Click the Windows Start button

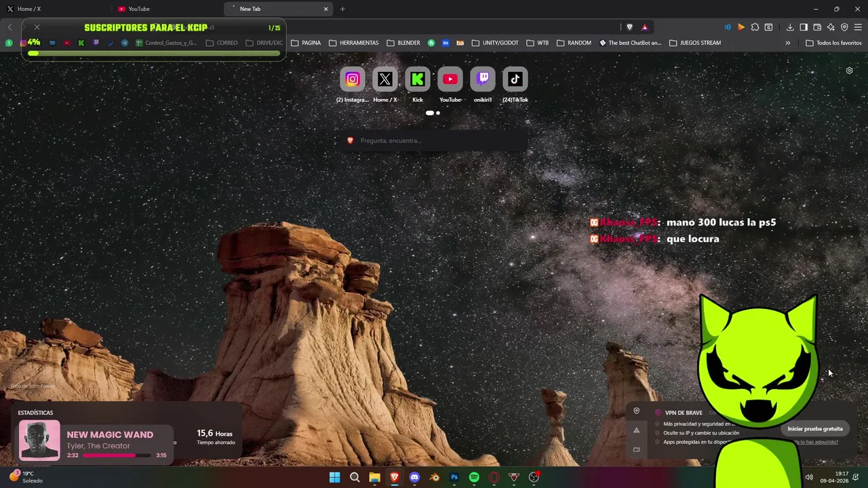click(x=334, y=477)
